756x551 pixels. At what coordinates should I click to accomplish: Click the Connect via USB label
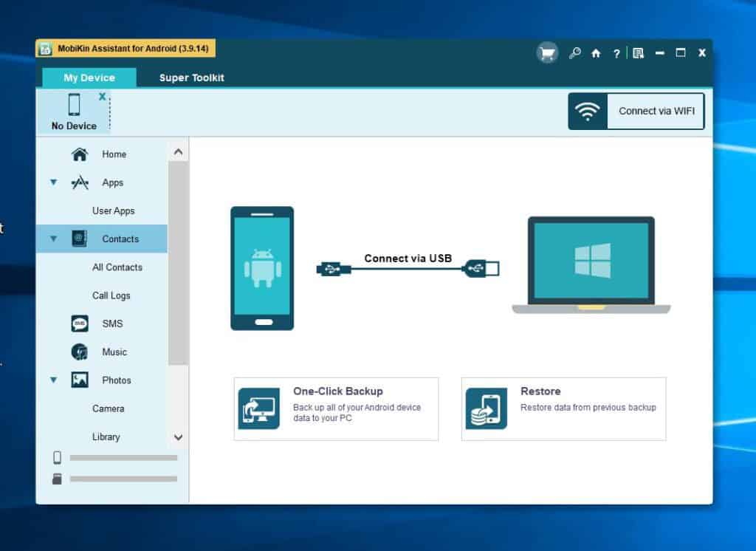(408, 258)
